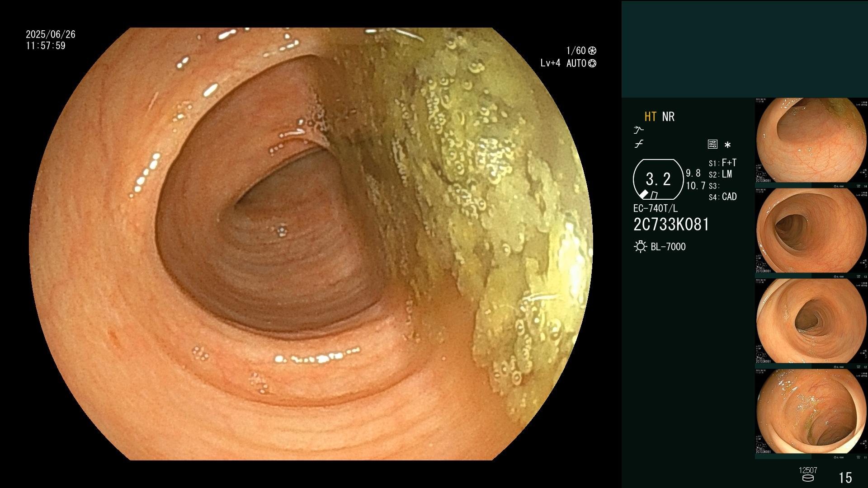Click the captured image counter 15
Screen dimensions: 868x488
(x=845, y=478)
